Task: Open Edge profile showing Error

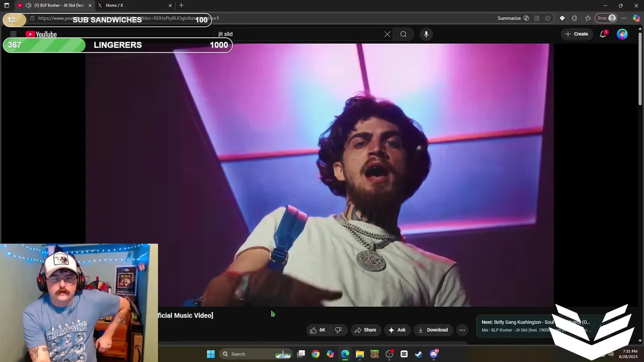Action: pyautogui.click(x=606, y=18)
